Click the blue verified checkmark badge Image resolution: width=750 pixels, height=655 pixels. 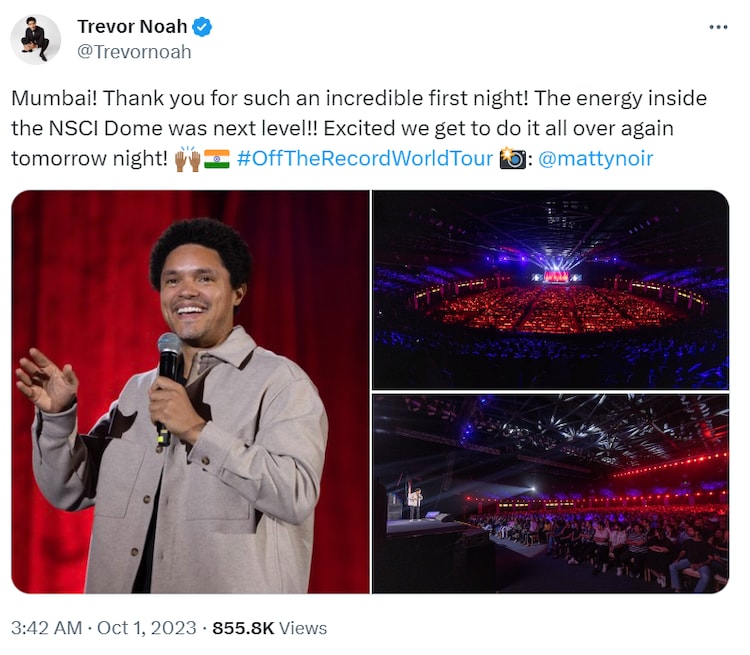click(x=201, y=27)
